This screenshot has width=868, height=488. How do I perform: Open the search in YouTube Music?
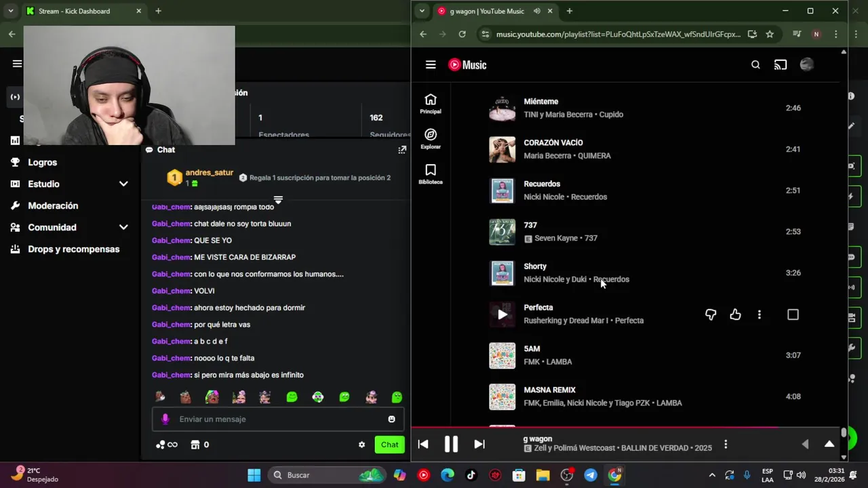point(755,65)
